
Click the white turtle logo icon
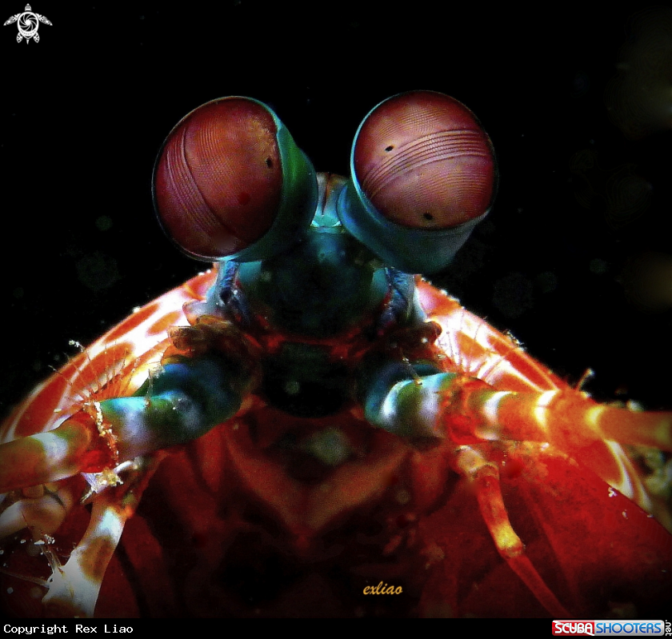[x=27, y=23]
